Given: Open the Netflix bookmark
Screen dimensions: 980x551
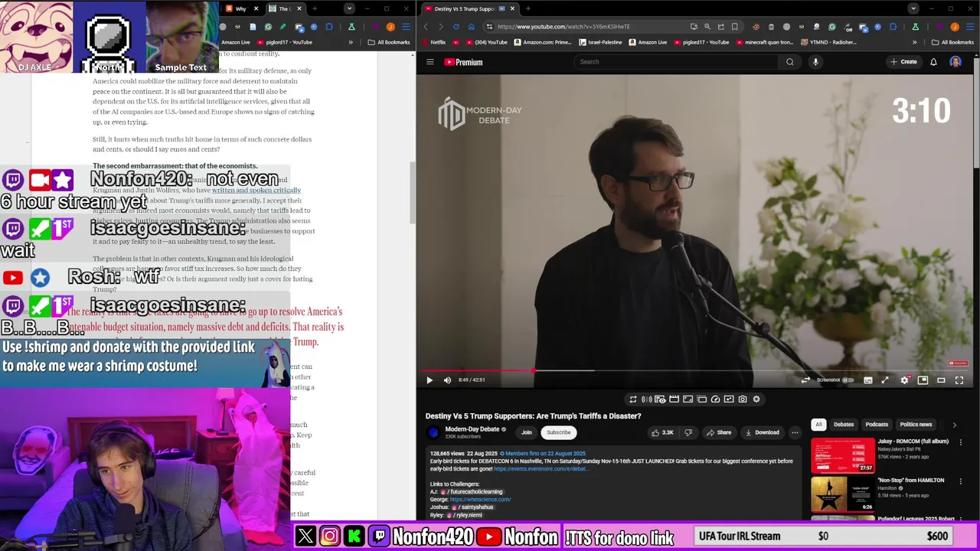Looking at the screenshot, I should (x=433, y=42).
